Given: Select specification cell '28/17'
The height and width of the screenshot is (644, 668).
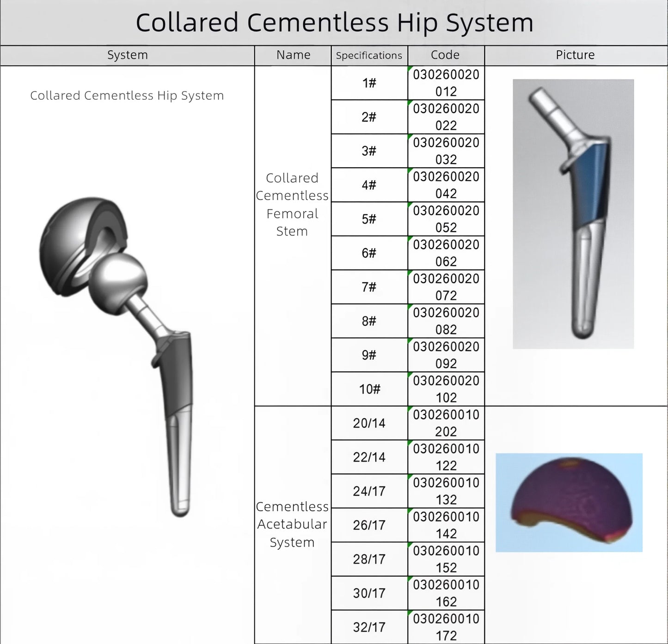Looking at the screenshot, I should tap(369, 559).
